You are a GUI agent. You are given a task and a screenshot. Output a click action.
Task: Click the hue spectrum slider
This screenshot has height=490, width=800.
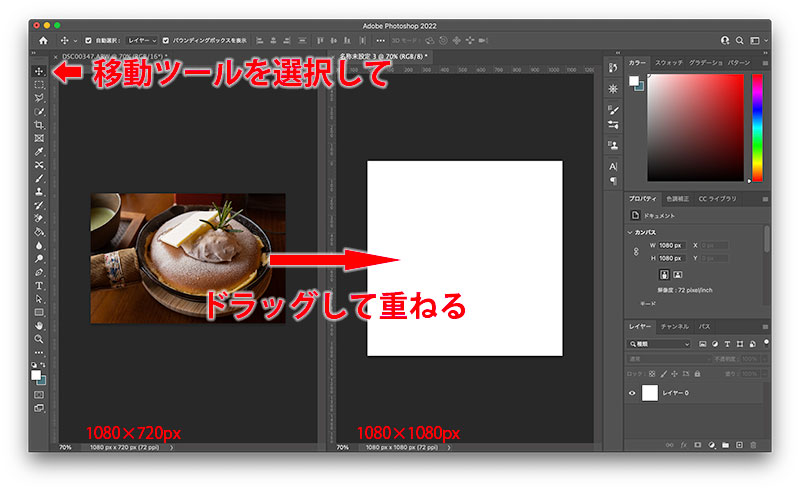757,128
